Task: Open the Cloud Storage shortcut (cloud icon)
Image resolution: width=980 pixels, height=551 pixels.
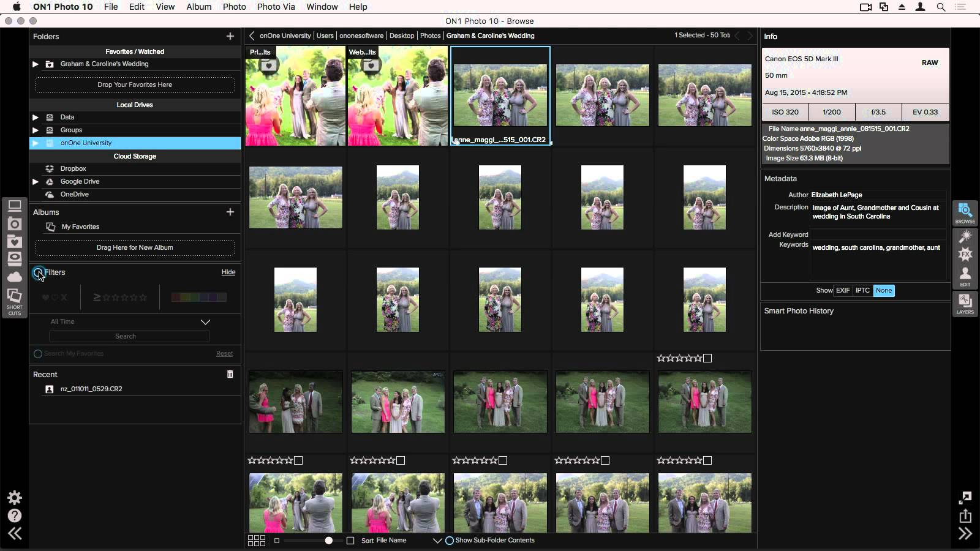Action: point(15,277)
